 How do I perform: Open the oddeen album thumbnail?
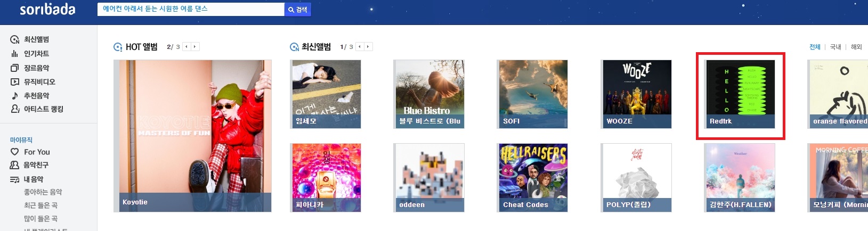click(x=429, y=177)
